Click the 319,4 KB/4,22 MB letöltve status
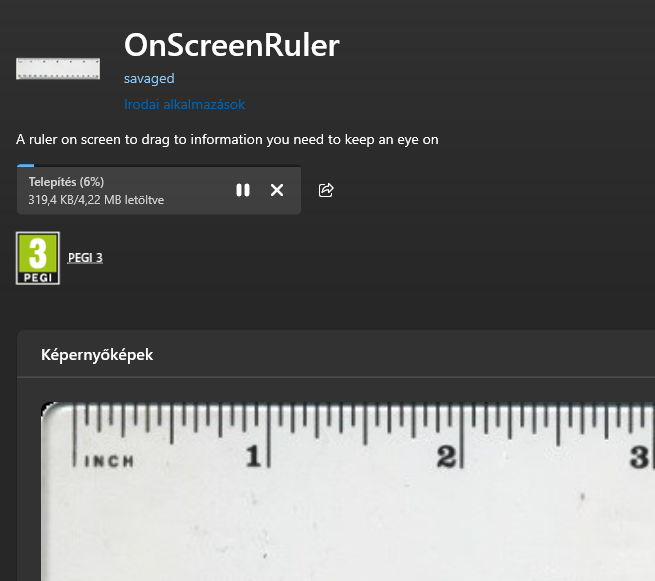 [96, 200]
